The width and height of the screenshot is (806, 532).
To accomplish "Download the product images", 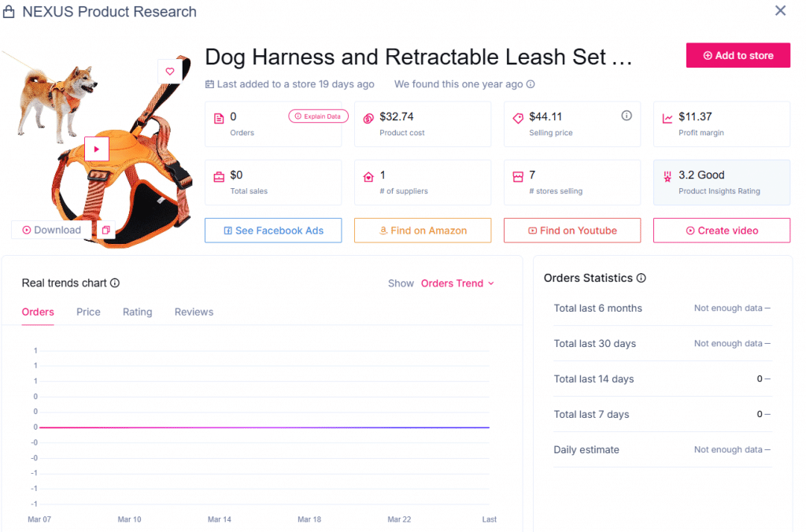I will coord(50,230).
